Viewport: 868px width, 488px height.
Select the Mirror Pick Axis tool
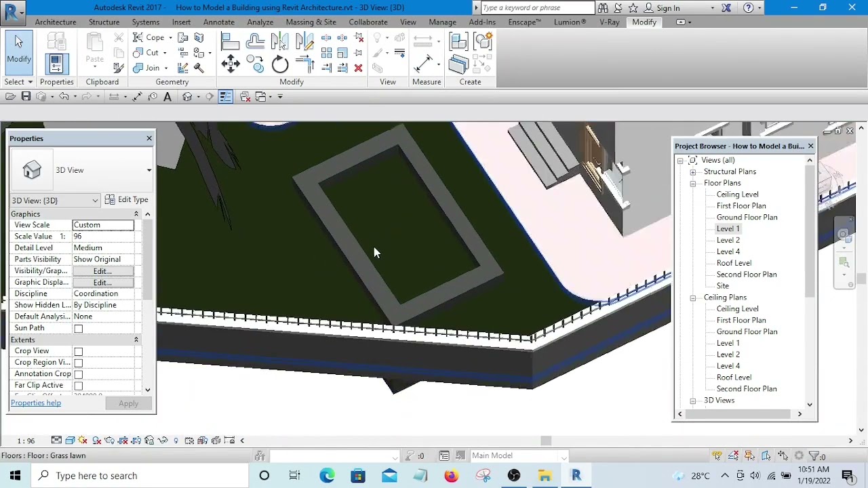click(x=279, y=42)
